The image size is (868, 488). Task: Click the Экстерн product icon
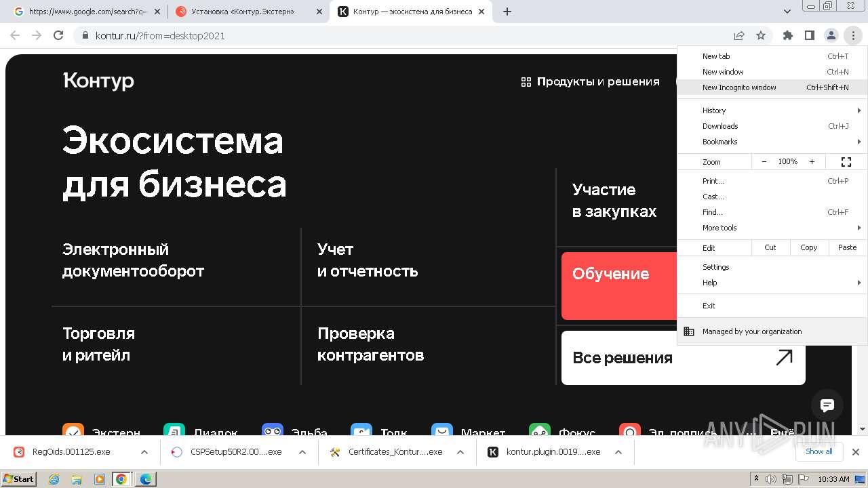pyautogui.click(x=73, y=430)
